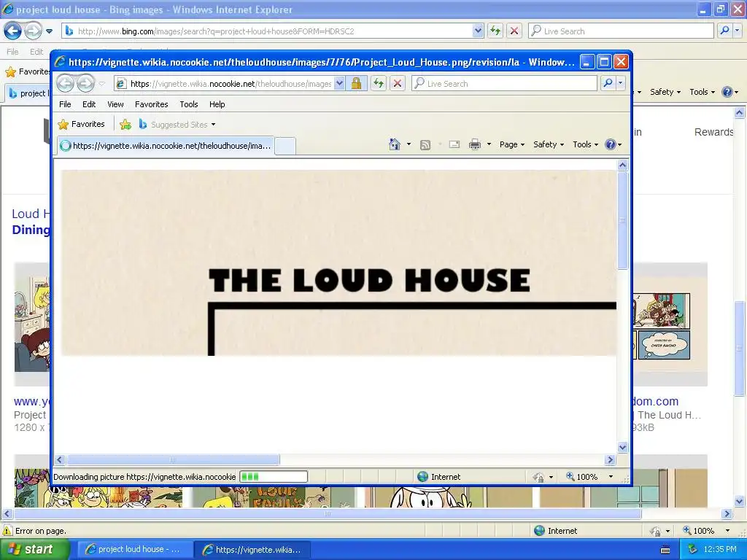This screenshot has width=747, height=560.
Task: Click the download progress bar in status bar
Action: coord(274,477)
